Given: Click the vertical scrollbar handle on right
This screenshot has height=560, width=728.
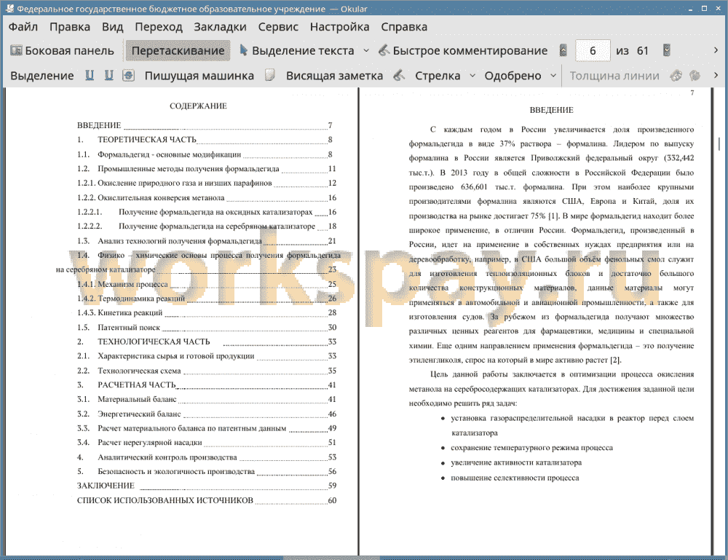Looking at the screenshot, I should pyautogui.click(x=720, y=145).
